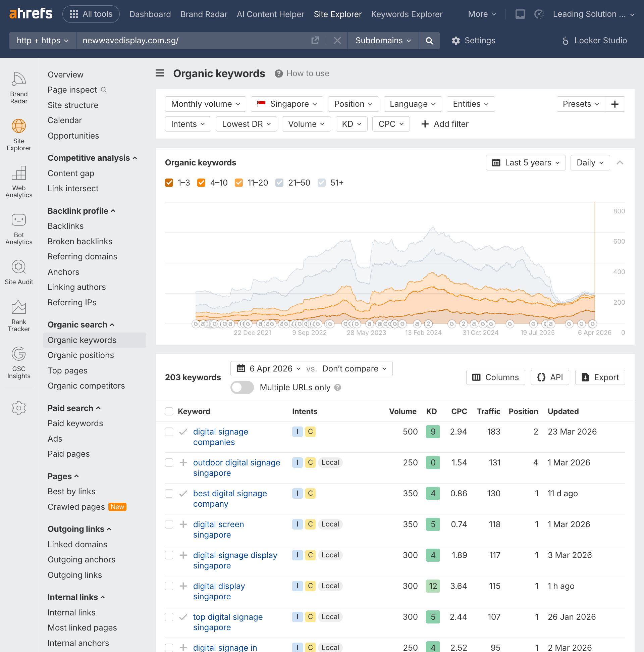Toggle the 21–50 positions checkbox

[279, 183]
